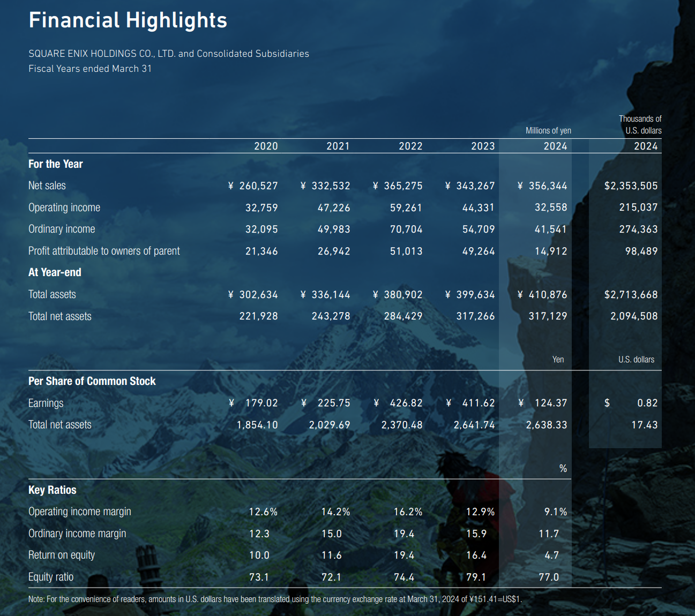Select operating margin value 12.6%

[264, 511]
